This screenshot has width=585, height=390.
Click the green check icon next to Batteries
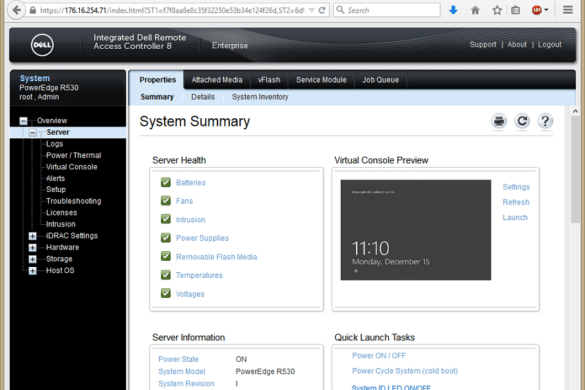pyautogui.click(x=166, y=182)
